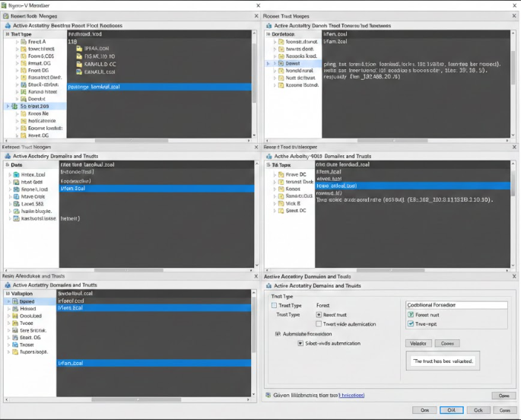Click the Codbliional Forsedior input field
Image resolution: width=521 pixels, height=420 pixels.
[456, 304]
